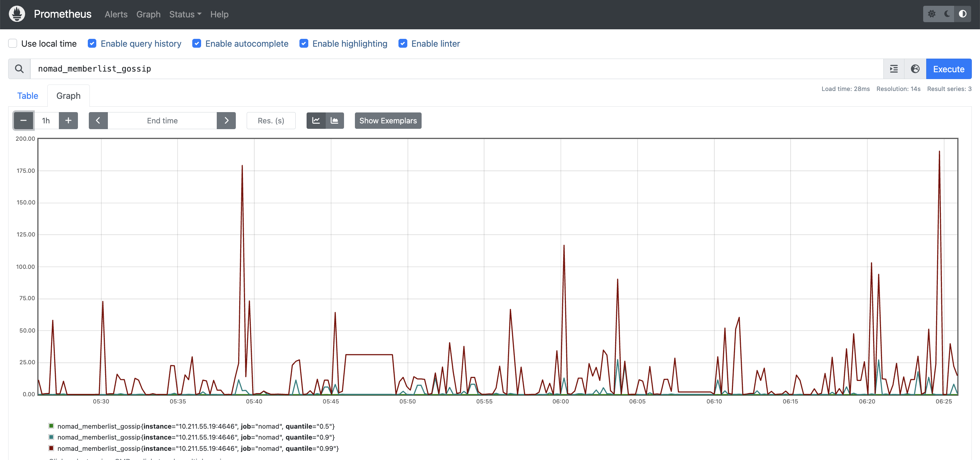The width and height of the screenshot is (980, 460).
Task: Click the quantile 0.99 red legend swatch
Action: click(x=51, y=448)
